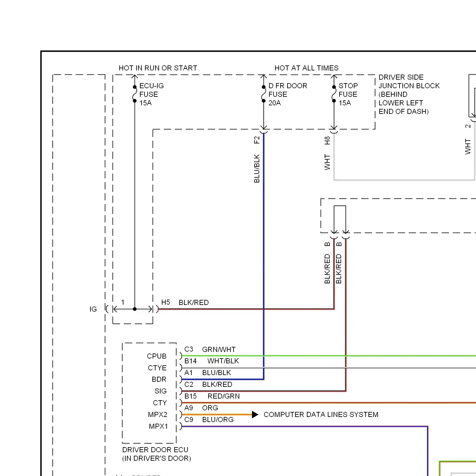The height and width of the screenshot is (476, 476).
Task: Click the black arrow before COMPUTER DATA LINES SYSTEM
Action: (x=255, y=414)
